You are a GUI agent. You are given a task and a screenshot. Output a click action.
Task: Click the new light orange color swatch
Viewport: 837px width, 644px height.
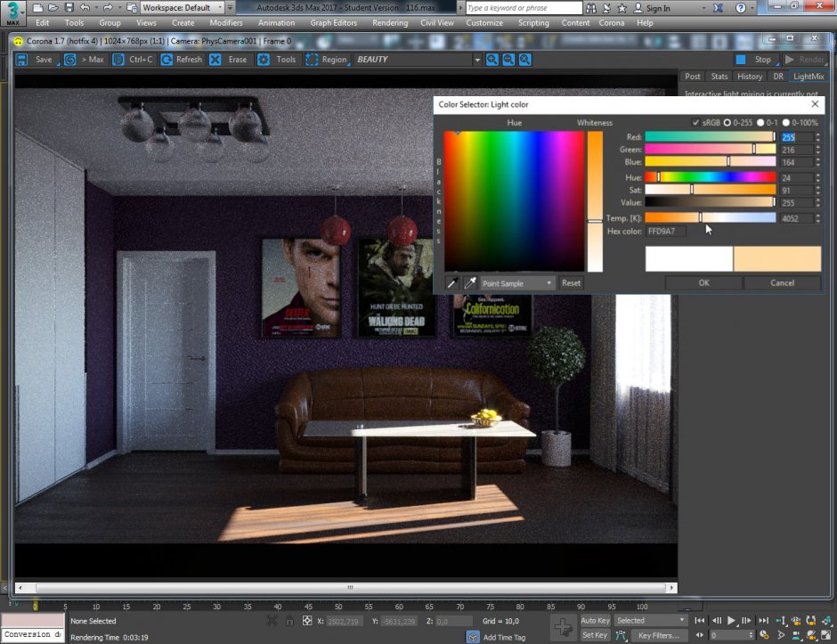tap(777, 259)
